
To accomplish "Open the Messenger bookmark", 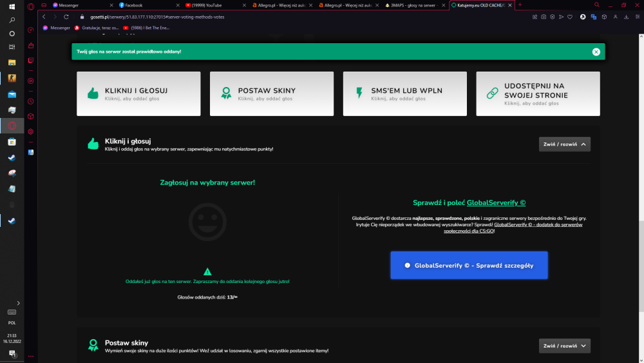I will 56,28.
